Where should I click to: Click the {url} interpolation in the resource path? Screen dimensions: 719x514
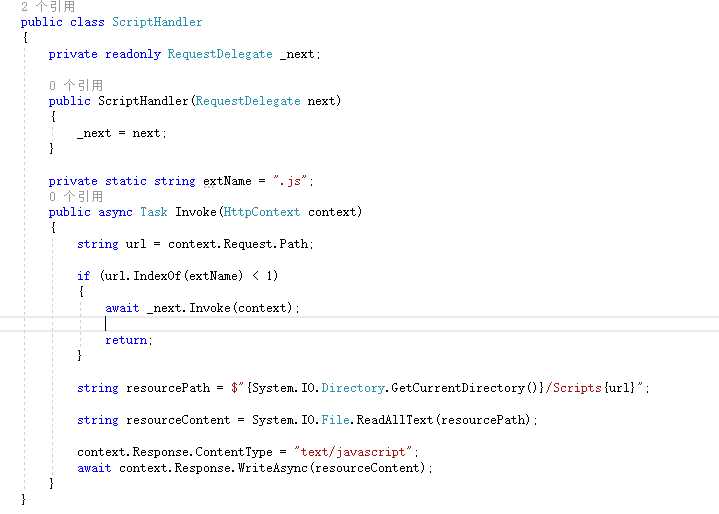pyautogui.click(x=619, y=388)
